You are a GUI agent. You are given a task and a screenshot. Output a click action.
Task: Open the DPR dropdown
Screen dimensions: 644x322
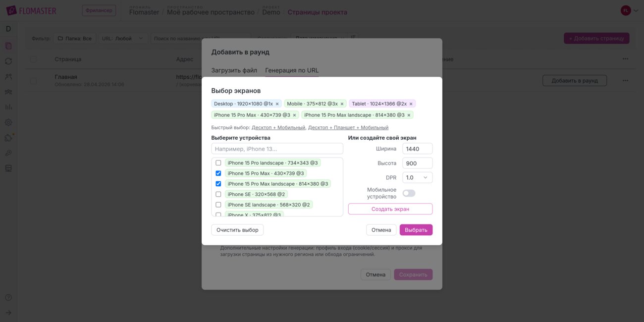[417, 177]
